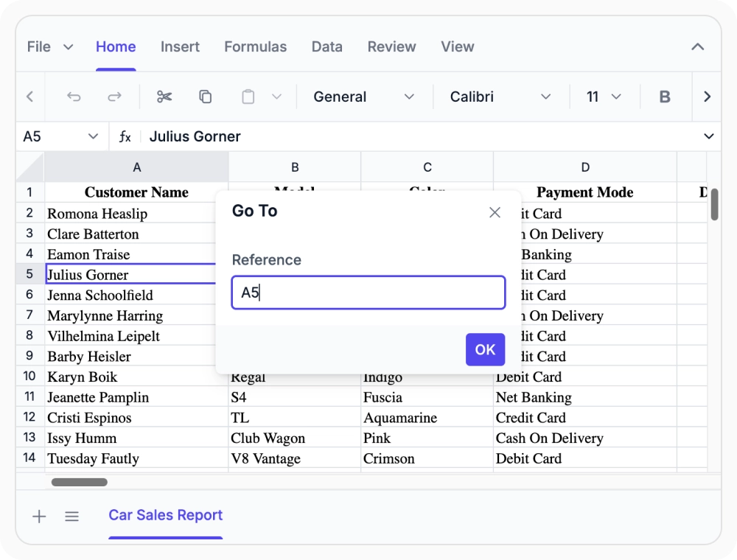
Task: Expand the formula bar
Action: pos(709,137)
